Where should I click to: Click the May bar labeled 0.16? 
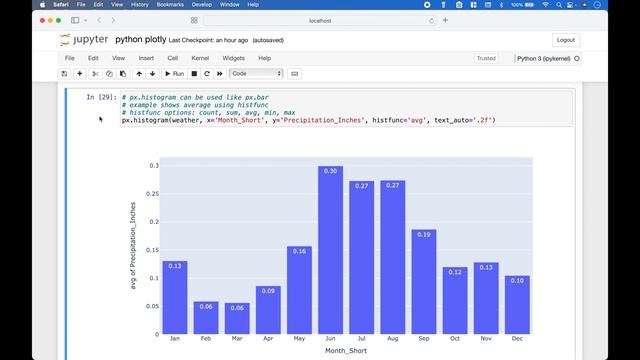pyautogui.click(x=299, y=290)
